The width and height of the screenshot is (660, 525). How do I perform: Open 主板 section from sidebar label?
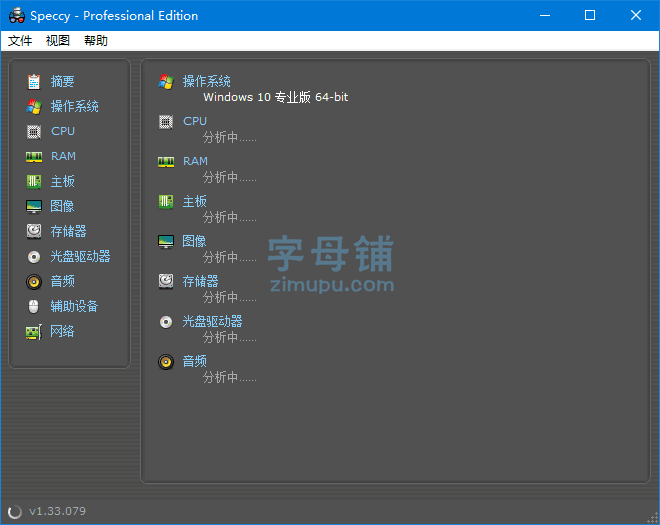click(62, 181)
